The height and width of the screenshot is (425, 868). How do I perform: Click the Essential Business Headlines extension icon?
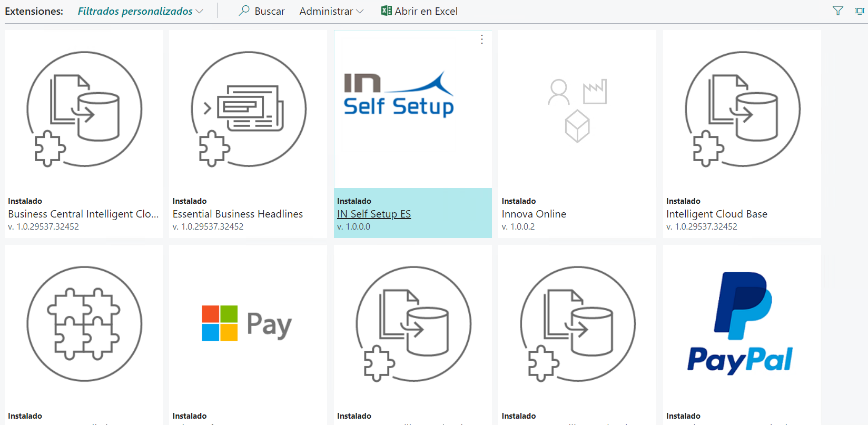[249, 109]
